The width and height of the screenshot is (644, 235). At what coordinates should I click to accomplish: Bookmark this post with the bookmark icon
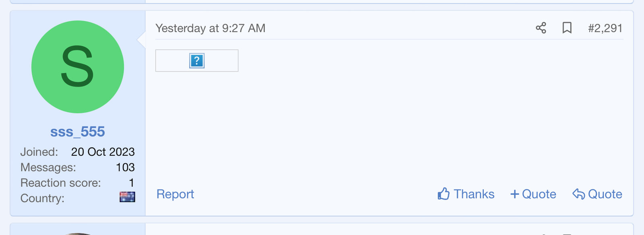tap(567, 28)
